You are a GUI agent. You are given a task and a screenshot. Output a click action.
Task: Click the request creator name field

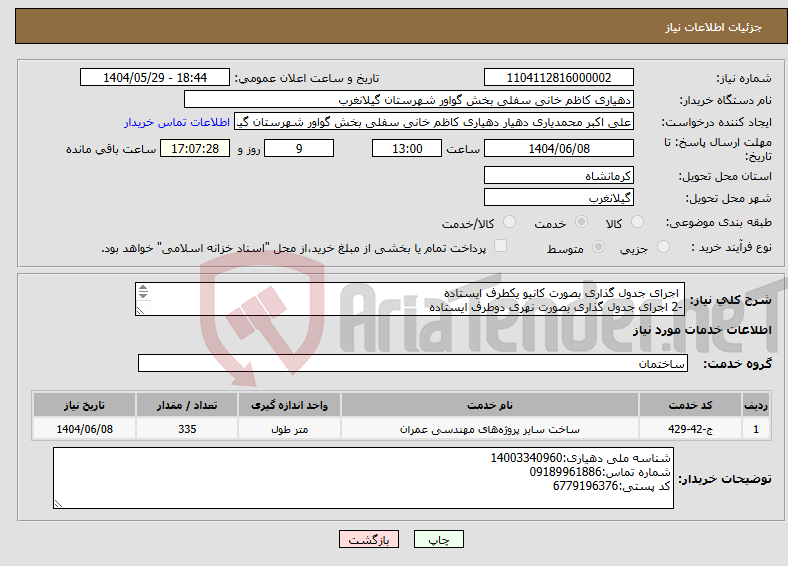[434, 122]
